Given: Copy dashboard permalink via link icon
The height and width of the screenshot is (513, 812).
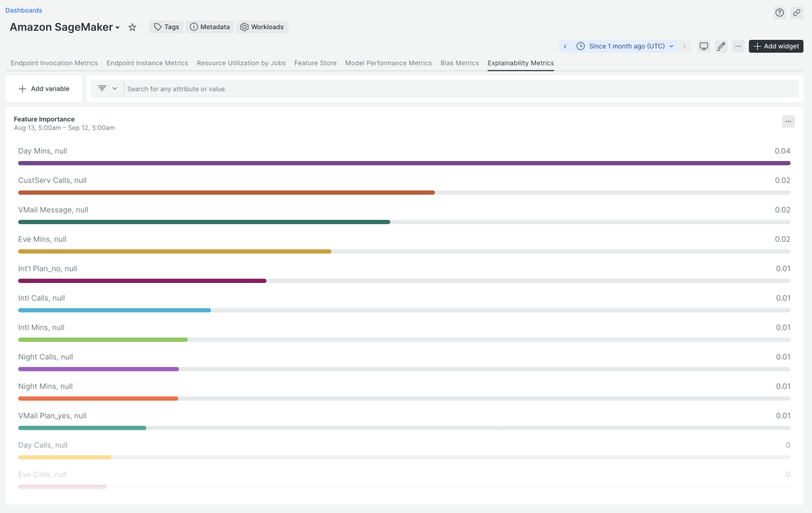Looking at the screenshot, I should [796, 13].
